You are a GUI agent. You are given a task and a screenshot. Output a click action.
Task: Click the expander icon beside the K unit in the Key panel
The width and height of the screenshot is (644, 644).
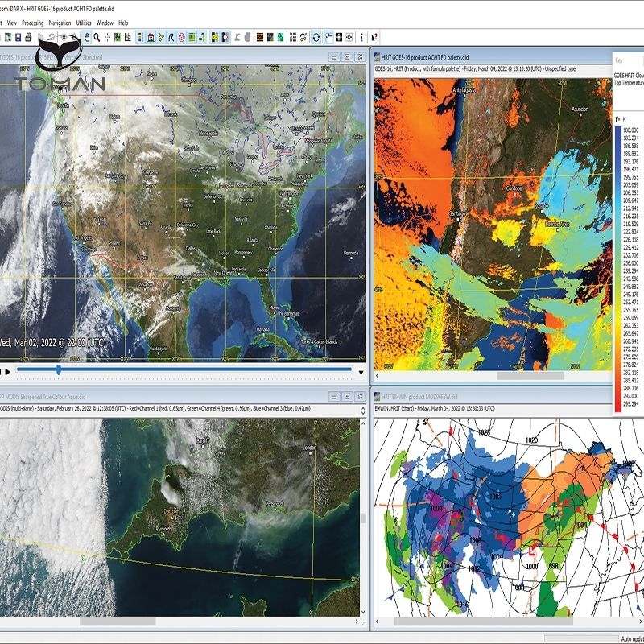pos(617,119)
